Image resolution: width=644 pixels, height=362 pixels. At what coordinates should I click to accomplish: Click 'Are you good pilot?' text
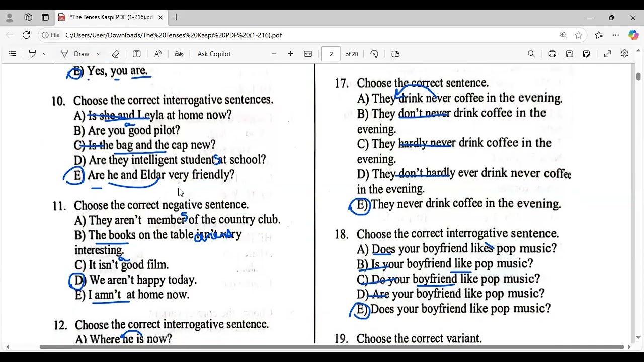134,130
